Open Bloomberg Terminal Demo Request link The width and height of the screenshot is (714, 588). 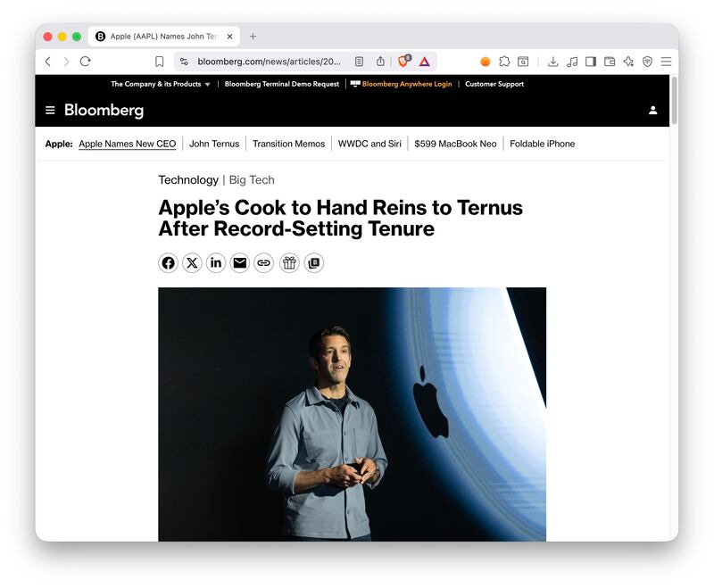(282, 84)
